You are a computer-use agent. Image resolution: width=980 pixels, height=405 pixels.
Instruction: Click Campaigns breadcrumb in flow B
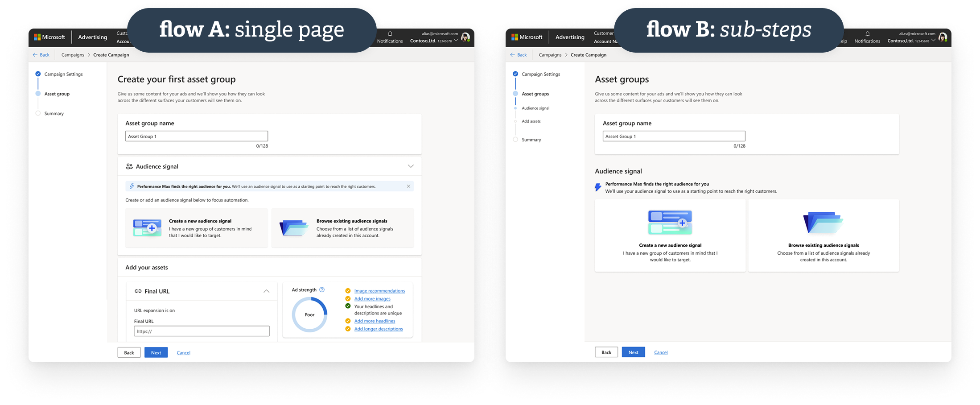click(550, 55)
